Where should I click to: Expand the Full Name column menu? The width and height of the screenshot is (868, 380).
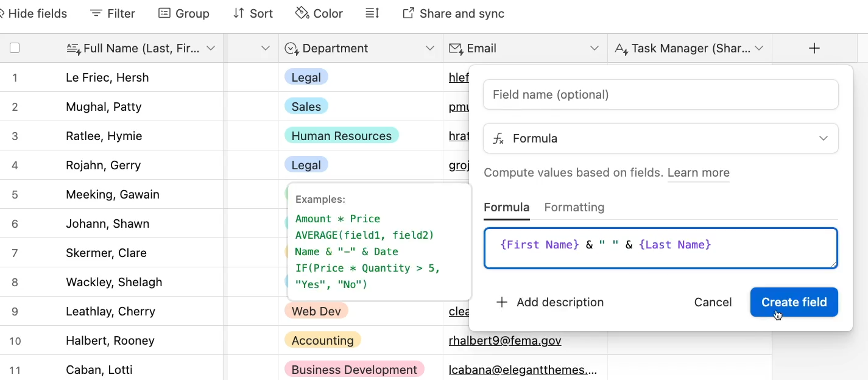coord(211,48)
